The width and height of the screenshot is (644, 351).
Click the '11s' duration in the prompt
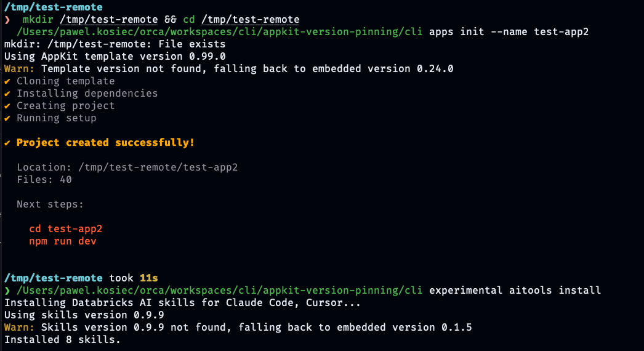click(x=148, y=278)
